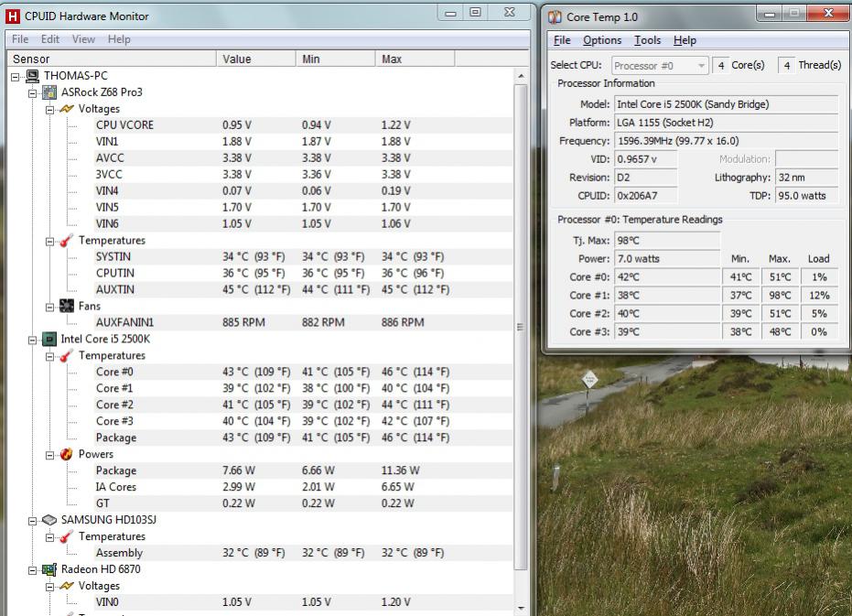Viewport: 852px width, 616px height.
Task: Click the 7.66 W package power value
Action: (239, 470)
